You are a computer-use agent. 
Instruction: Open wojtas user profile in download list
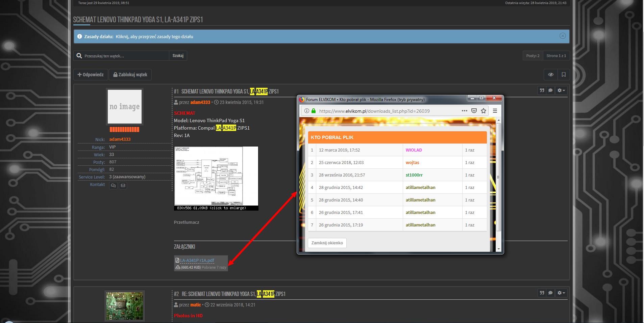point(413,163)
